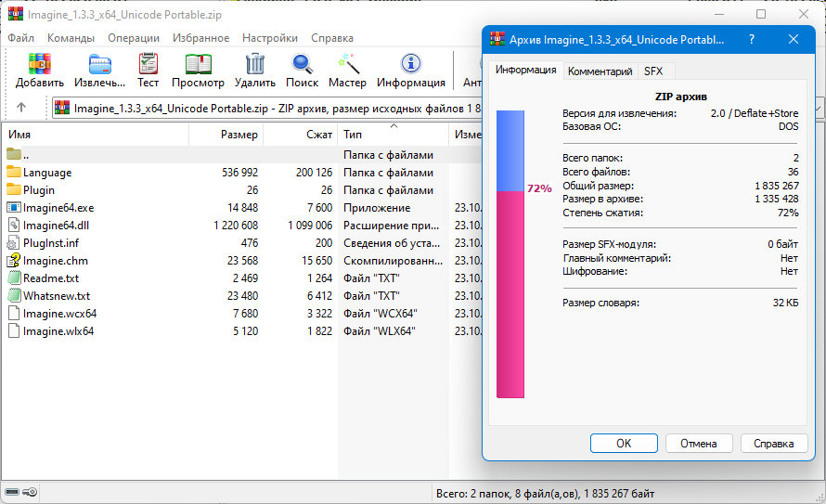
Task: Click the key password icon in status bar
Action: [30, 492]
